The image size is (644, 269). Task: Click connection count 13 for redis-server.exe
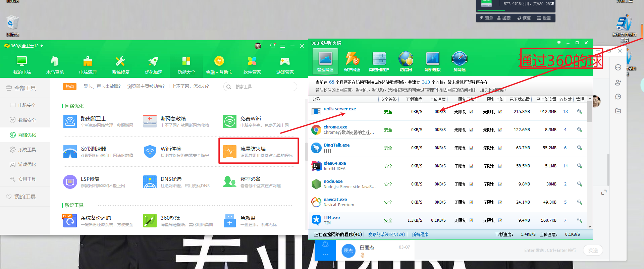[566, 112]
